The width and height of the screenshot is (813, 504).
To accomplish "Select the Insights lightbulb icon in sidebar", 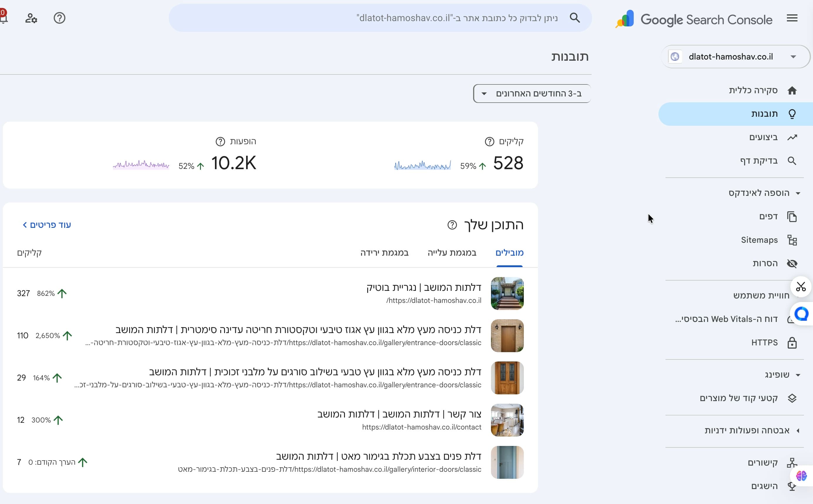I will (792, 114).
